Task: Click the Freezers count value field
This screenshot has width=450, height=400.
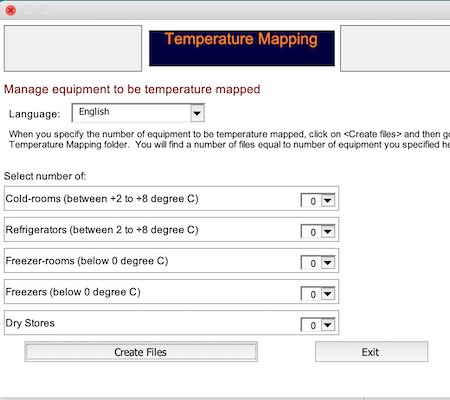Action: click(311, 294)
